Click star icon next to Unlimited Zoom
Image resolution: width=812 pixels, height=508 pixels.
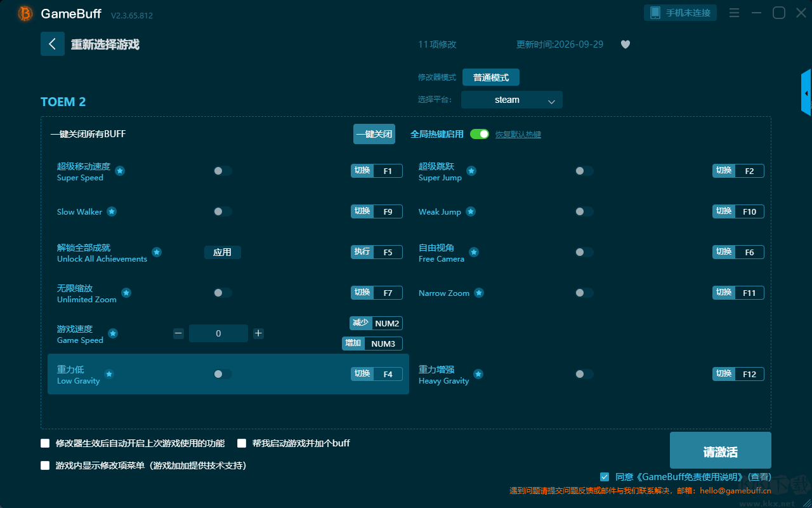(x=126, y=293)
